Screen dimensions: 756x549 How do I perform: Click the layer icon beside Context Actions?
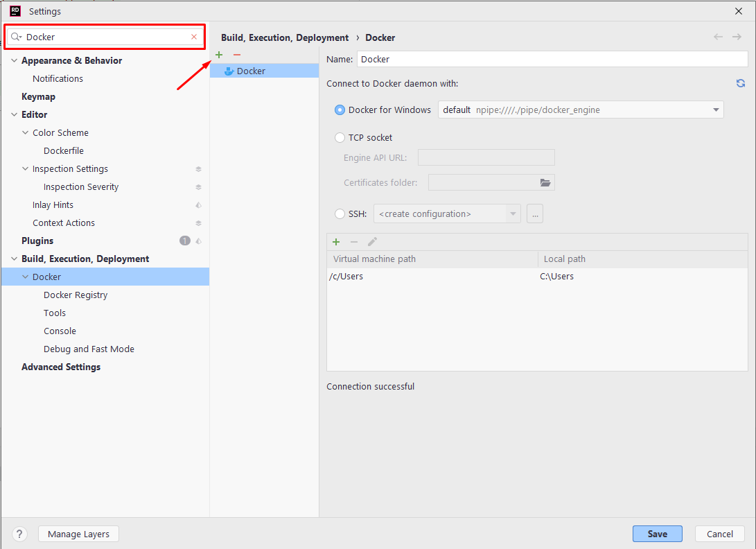pos(198,223)
